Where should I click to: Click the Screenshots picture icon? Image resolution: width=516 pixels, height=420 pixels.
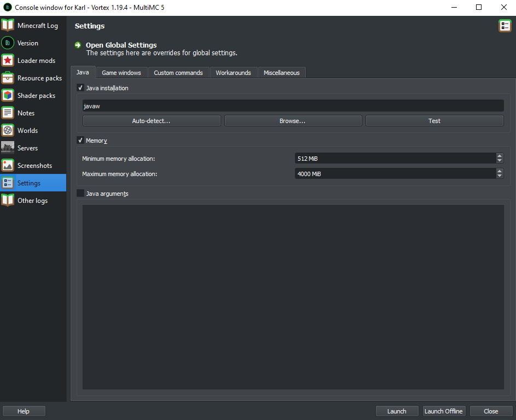coord(8,165)
